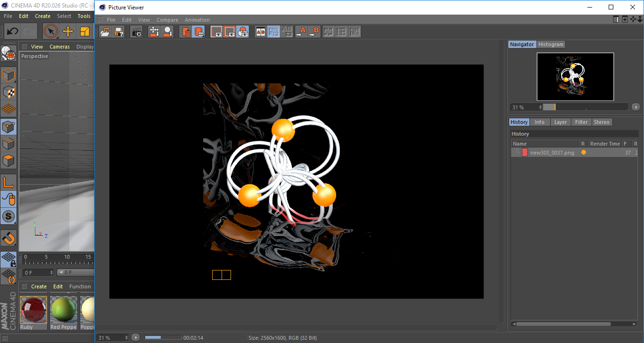Switch to the Histogram tab
Image resolution: width=644 pixels, height=343 pixels.
pos(551,44)
